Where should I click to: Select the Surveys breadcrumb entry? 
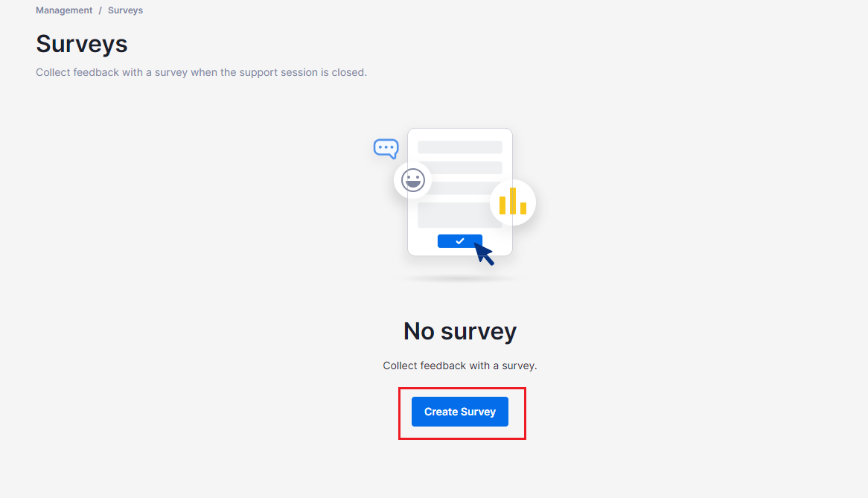point(125,10)
